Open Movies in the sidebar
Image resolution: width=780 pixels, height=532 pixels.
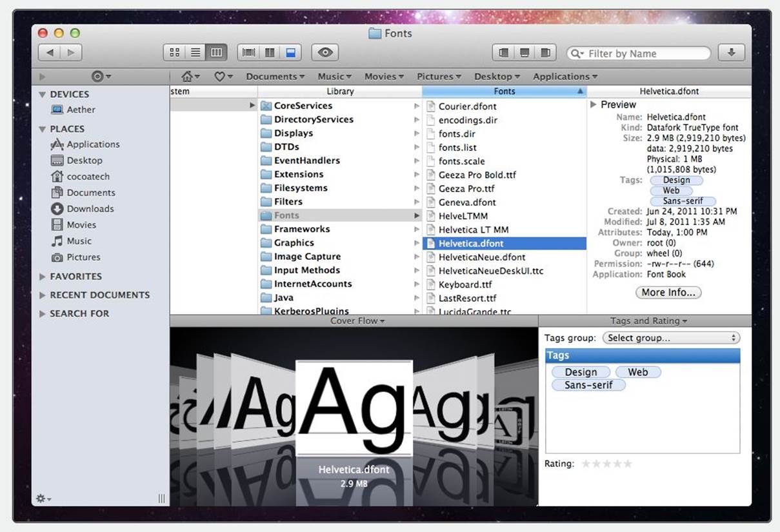point(73,225)
